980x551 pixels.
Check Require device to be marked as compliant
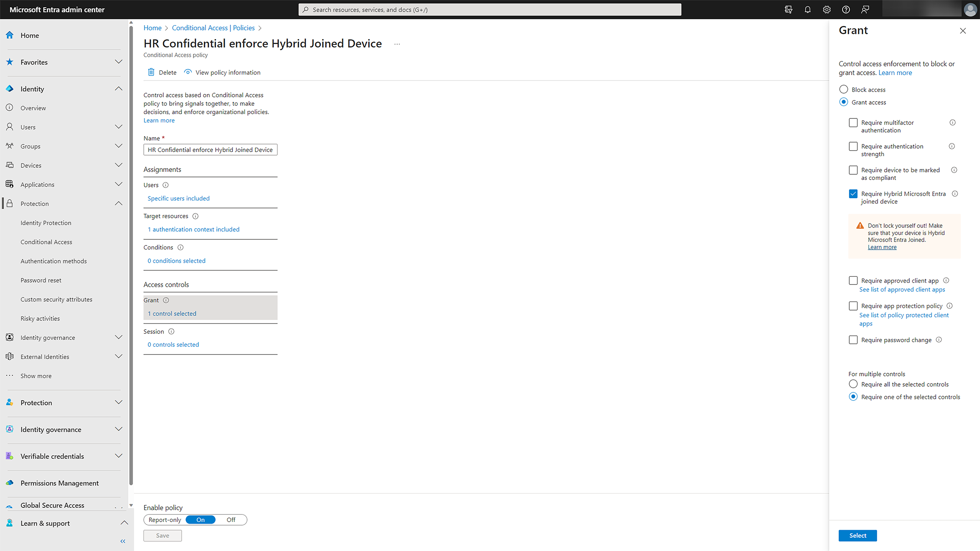[x=853, y=170]
